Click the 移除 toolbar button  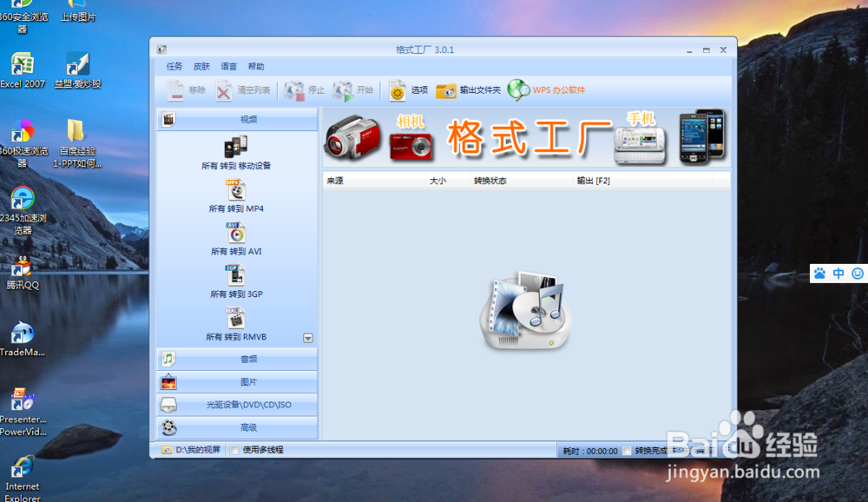tap(186, 90)
